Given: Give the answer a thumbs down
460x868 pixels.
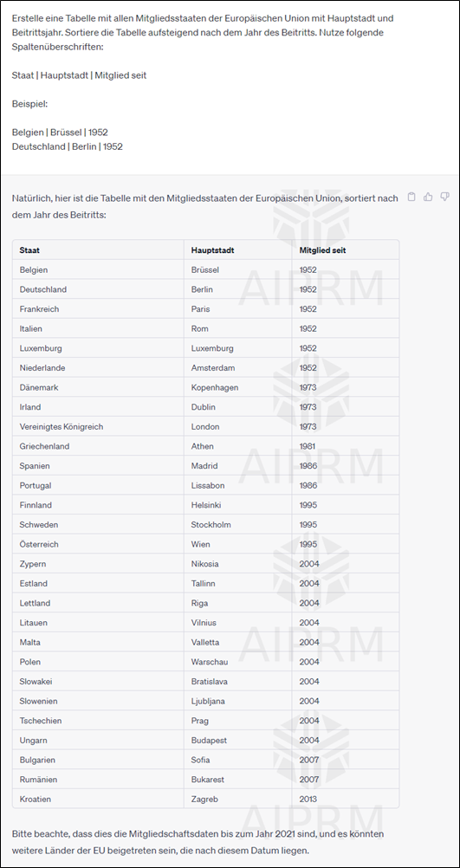Looking at the screenshot, I should click(444, 197).
